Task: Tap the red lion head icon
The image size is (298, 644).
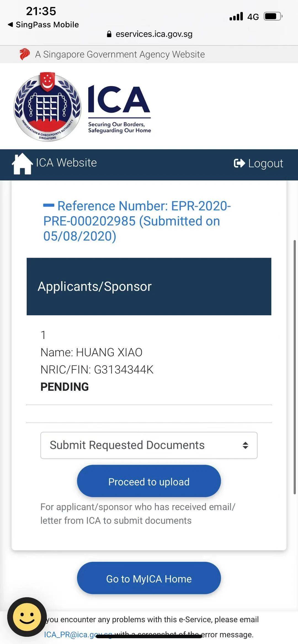Action: coord(25,54)
